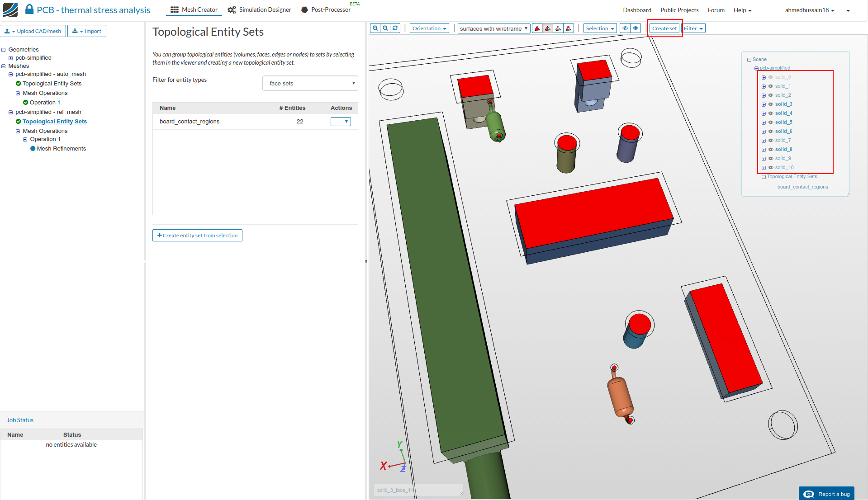This screenshot has width=868, height=500.
Task: Expand solid_9 in the scene tree
Action: click(764, 159)
